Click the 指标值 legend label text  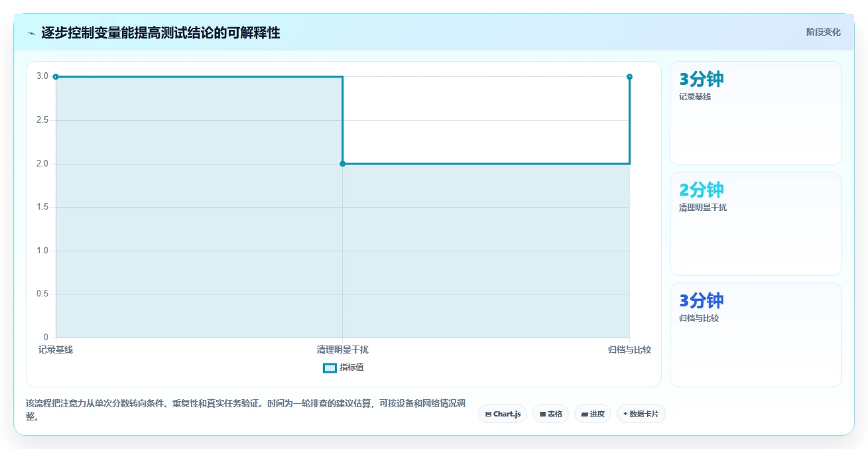351,368
